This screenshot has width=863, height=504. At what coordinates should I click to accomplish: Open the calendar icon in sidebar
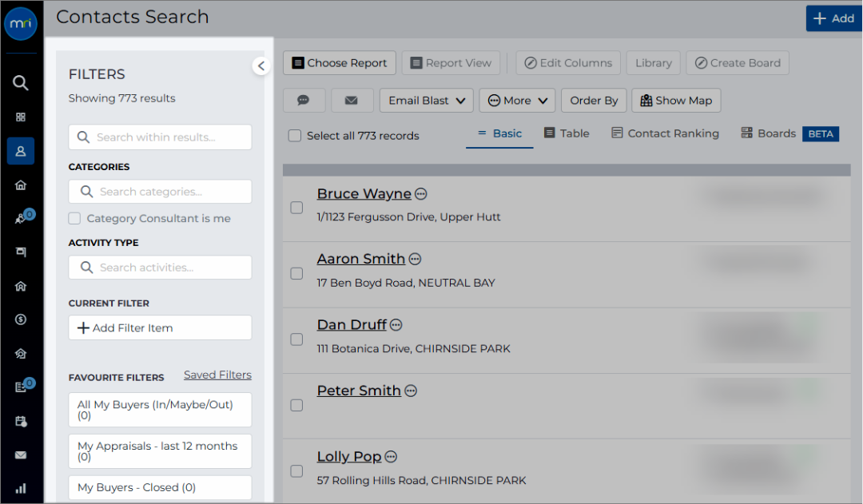pyautogui.click(x=21, y=422)
